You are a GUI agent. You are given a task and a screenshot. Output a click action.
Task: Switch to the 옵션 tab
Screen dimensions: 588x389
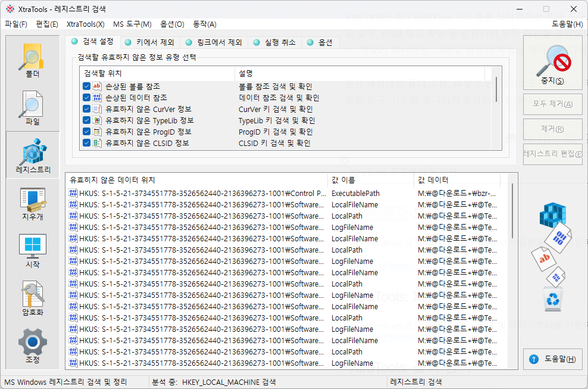click(321, 42)
